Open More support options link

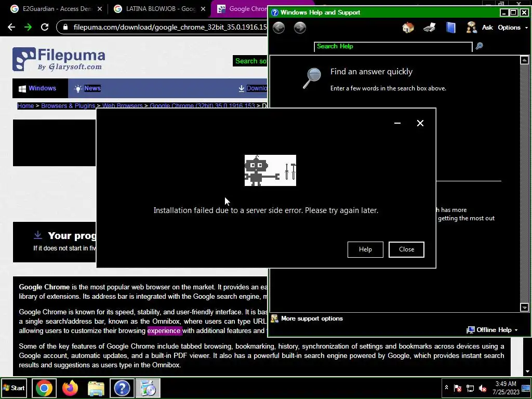(312, 318)
